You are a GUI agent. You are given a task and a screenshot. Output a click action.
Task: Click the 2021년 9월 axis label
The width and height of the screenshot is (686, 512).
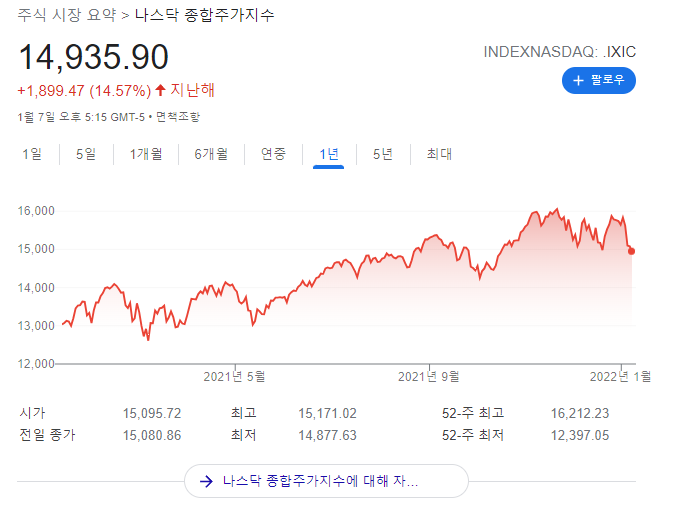[x=428, y=376]
